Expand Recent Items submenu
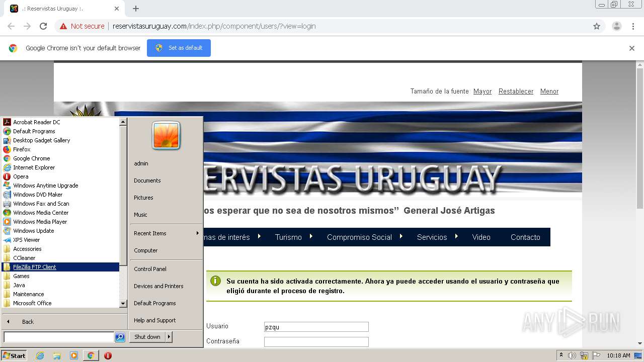 pos(166,233)
